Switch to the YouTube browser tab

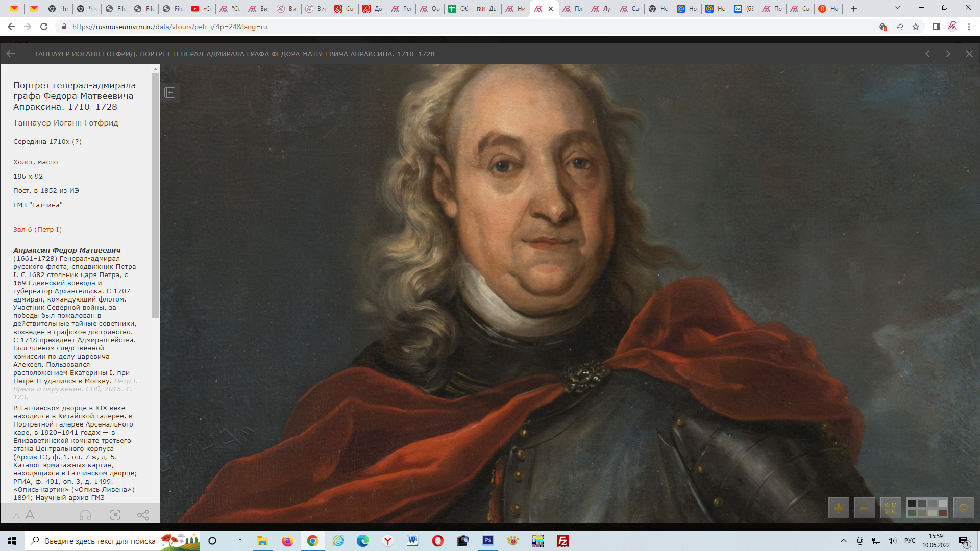(x=201, y=9)
